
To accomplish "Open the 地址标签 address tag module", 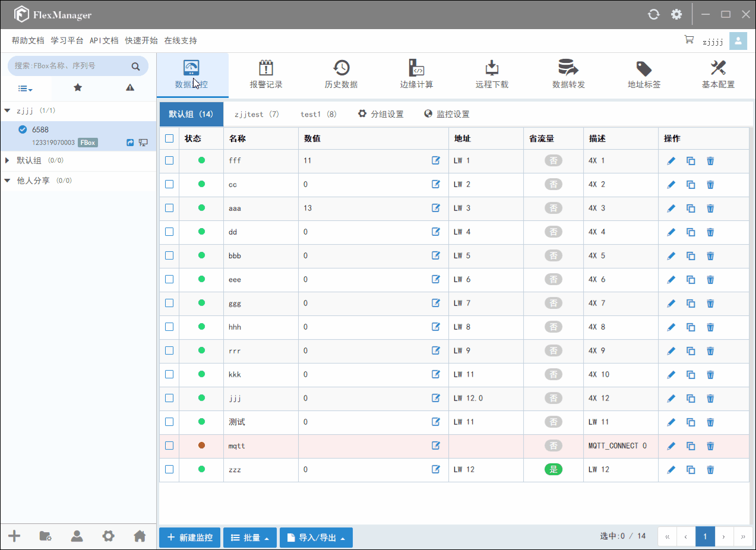I will 644,75.
